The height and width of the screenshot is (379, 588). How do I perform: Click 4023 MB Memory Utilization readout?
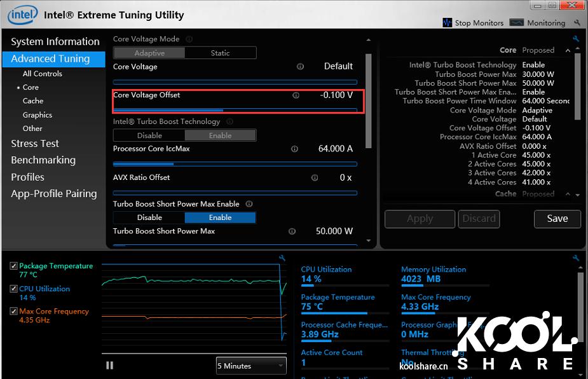point(421,279)
